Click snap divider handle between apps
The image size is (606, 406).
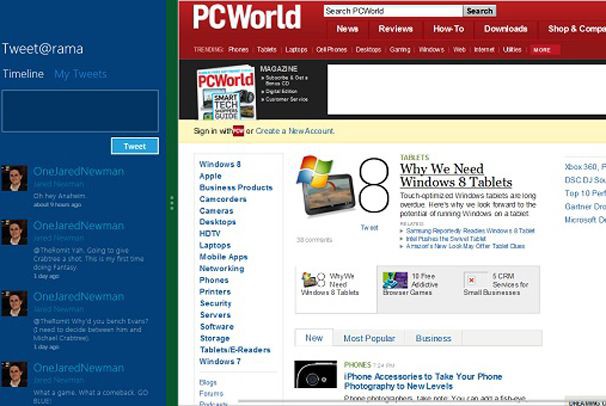pyautogui.click(x=172, y=203)
